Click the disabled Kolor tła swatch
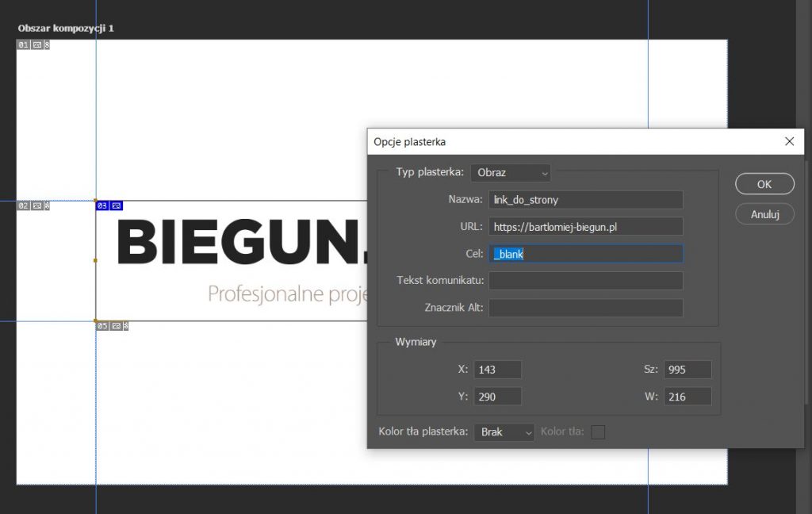This screenshot has width=812, height=514. [598, 432]
